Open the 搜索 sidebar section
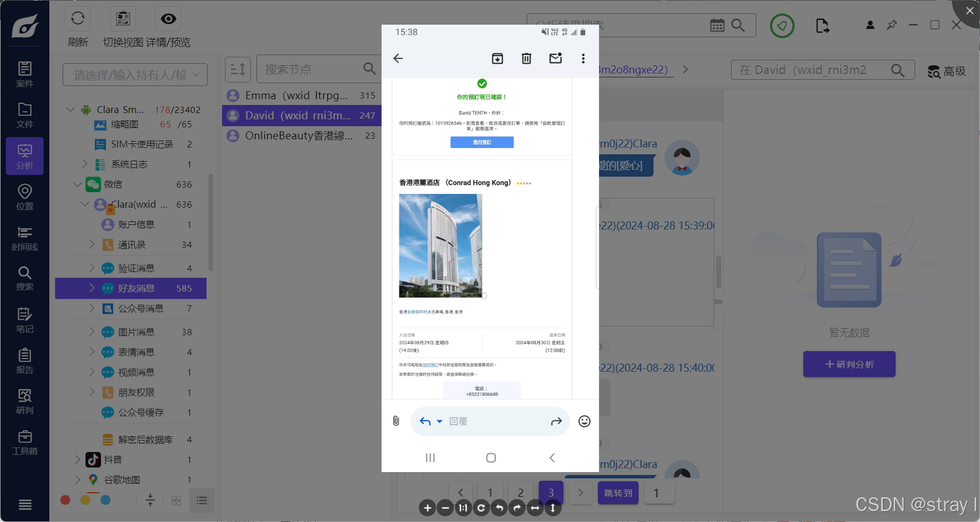The width and height of the screenshot is (980, 522). coord(25,278)
